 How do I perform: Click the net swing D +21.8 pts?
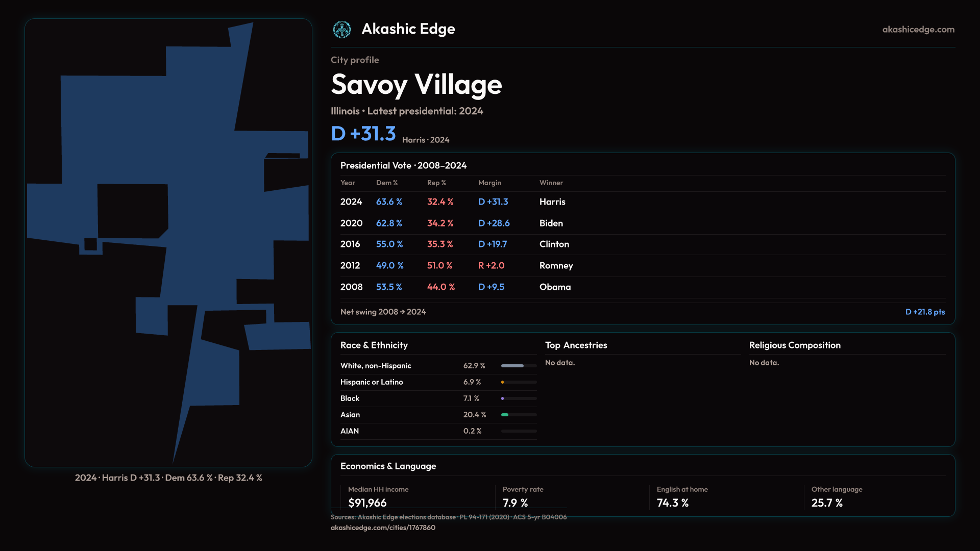(x=924, y=312)
